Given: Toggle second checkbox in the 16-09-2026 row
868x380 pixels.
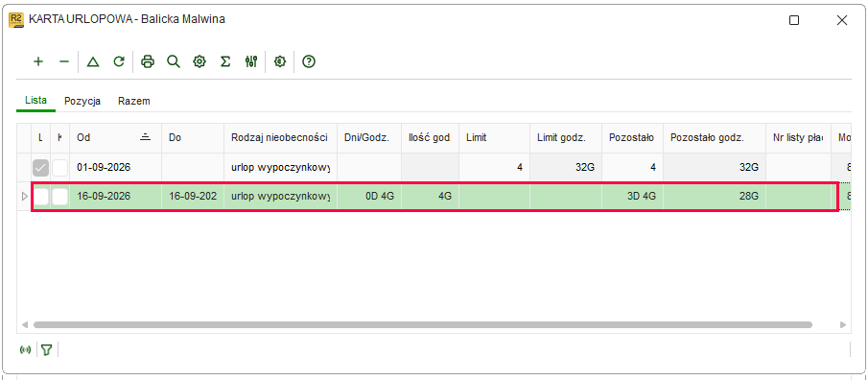Looking at the screenshot, I should coord(59,196).
